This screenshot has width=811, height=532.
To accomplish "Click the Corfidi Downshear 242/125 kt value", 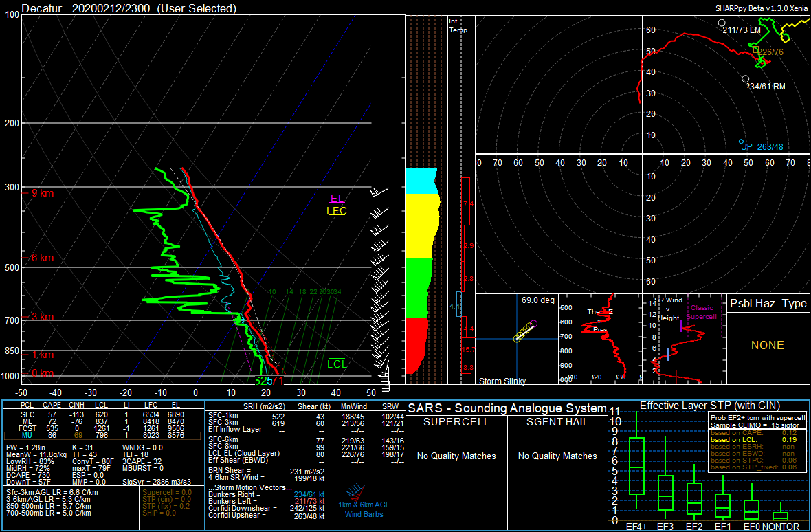I will pyautogui.click(x=307, y=509).
